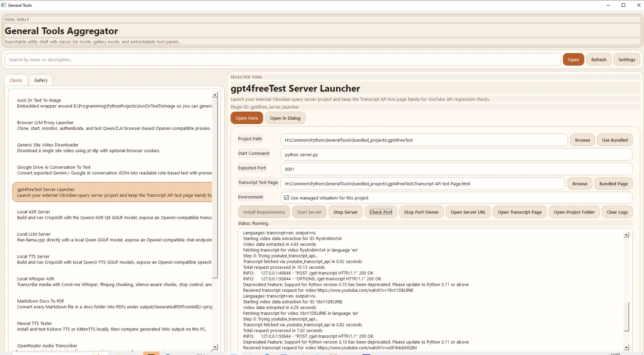This screenshot has width=644, height=355.
Task: Select 'Local Whisper ASR' tool
Action: click(x=112, y=282)
